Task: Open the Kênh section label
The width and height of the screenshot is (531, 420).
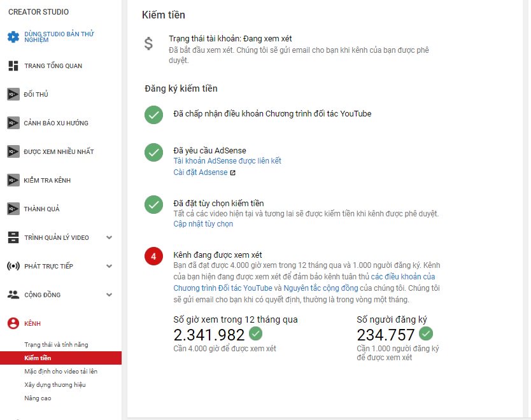Action: [32, 323]
